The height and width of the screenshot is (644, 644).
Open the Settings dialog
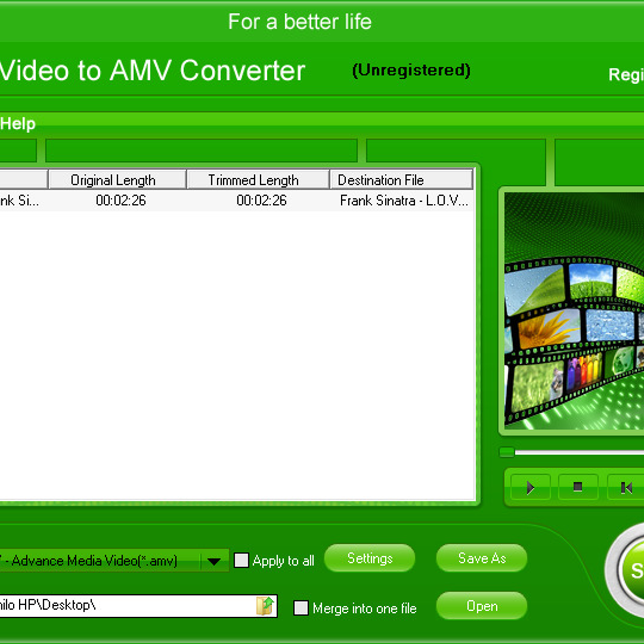370,559
